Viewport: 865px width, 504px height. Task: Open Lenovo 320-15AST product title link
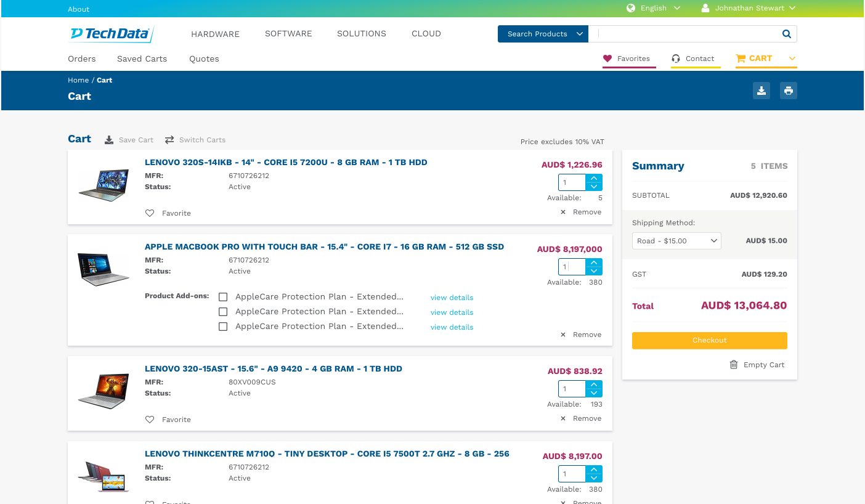(274, 368)
